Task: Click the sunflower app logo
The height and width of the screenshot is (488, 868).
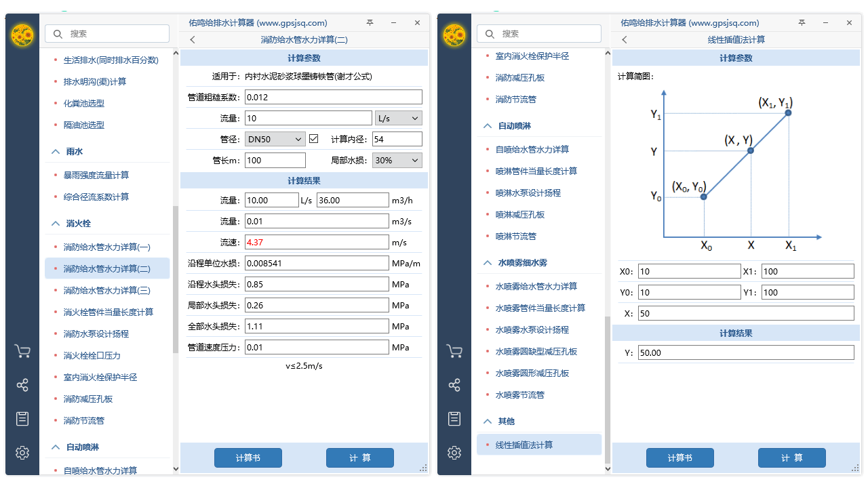Action: point(22,34)
